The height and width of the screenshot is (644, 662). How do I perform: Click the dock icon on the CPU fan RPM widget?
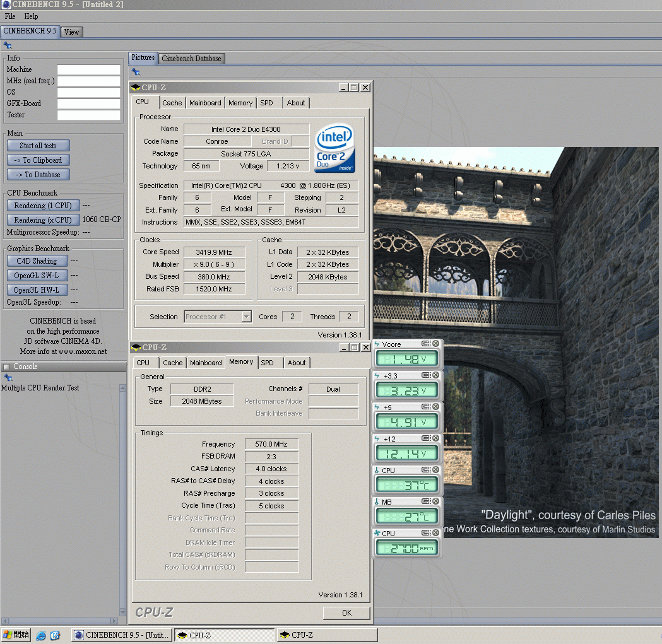click(426, 533)
